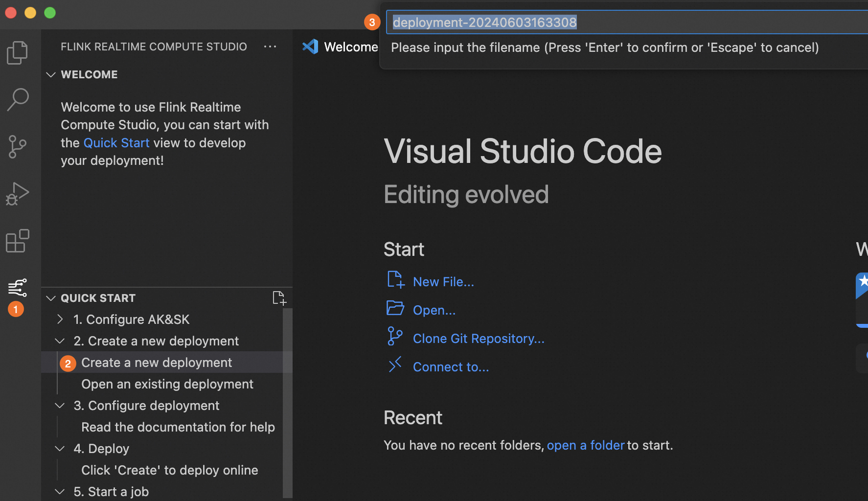Viewport: 868px width, 501px height.
Task: Click the VS Code logo on Welcome tab
Action: click(x=310, y=46)
